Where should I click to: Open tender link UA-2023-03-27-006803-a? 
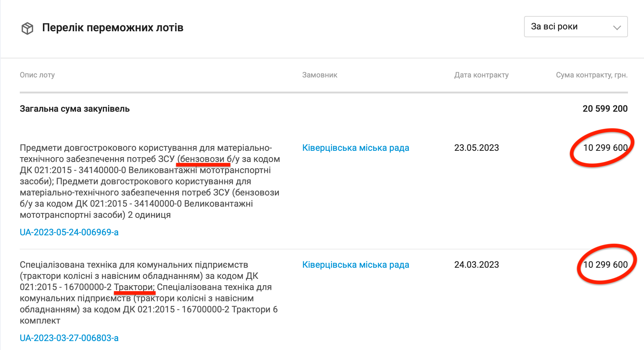[69, 338]
